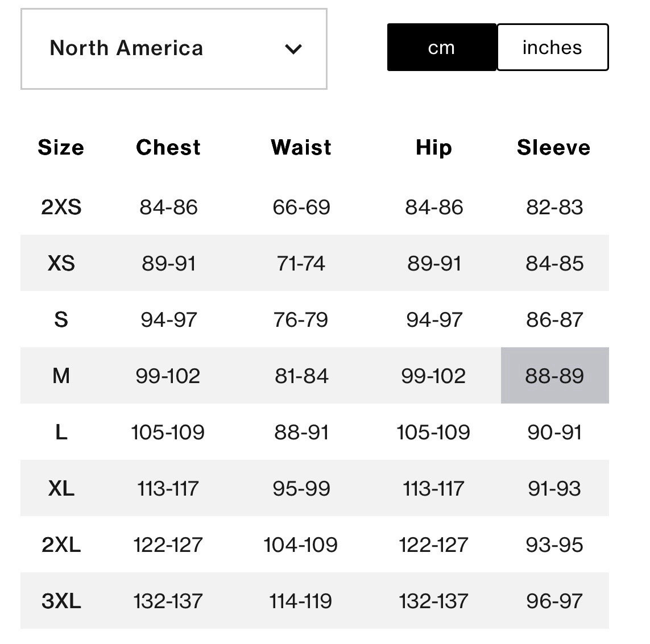Click the dropdown chevron arrow
The width and height of the screenshot is (650, 644).
(x=293, y=49)
